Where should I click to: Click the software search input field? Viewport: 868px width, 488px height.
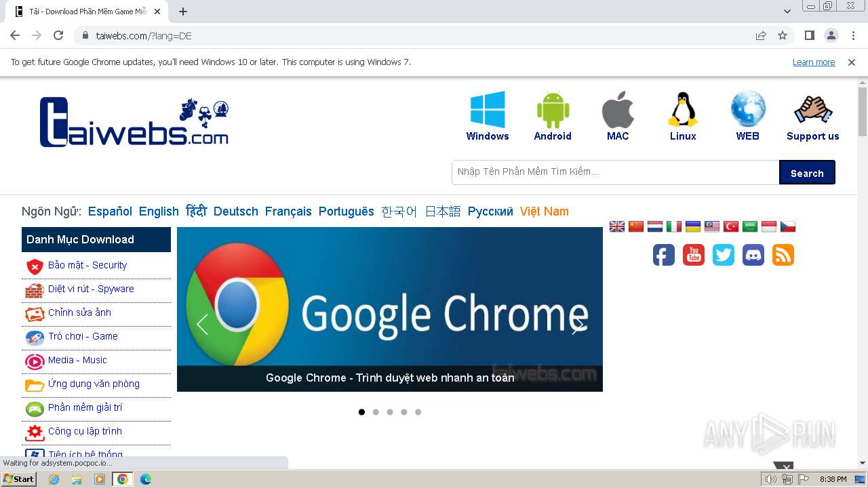616,172
